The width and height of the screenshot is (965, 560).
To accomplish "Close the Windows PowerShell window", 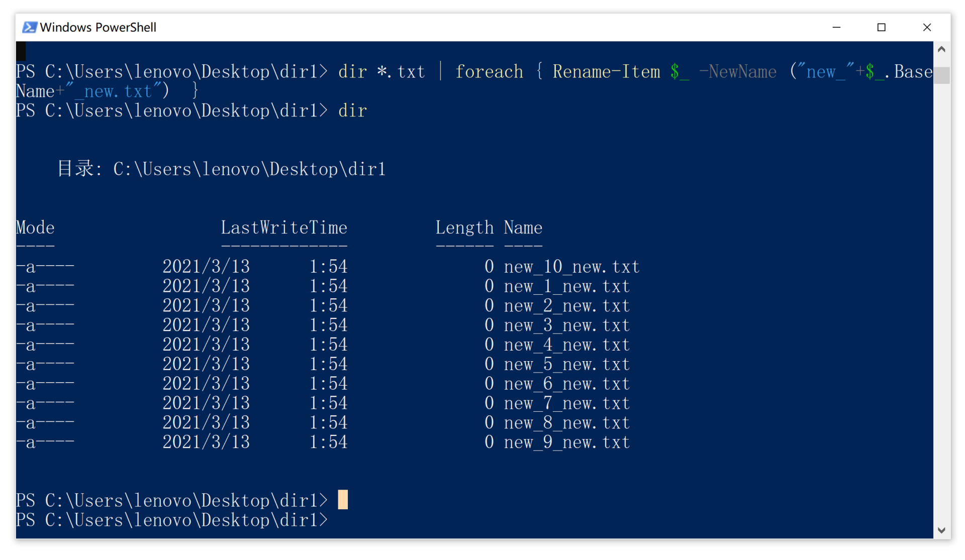I will pos(927,27).
